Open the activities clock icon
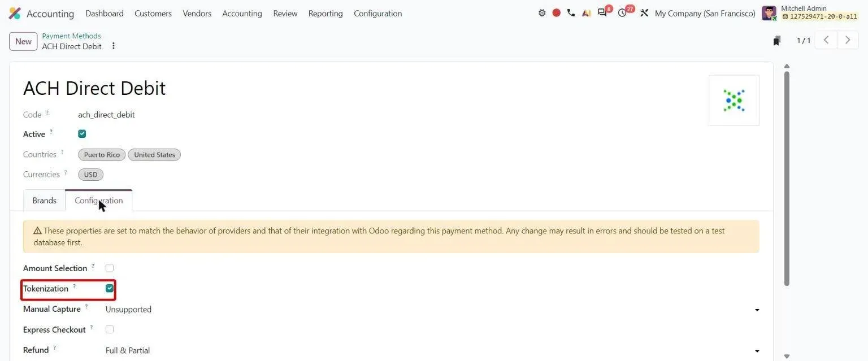 click(x=623, y=13)
